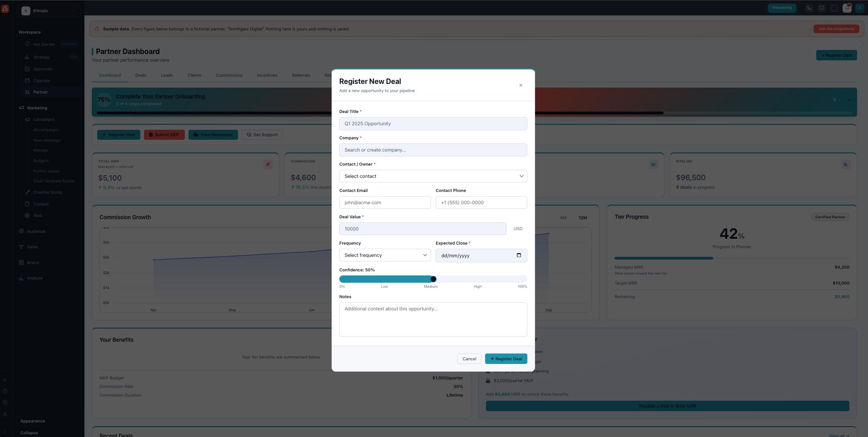Viewport: 868px width, 437px height.
Task: Click the help icon in the left rail
Action: (5, 391)
